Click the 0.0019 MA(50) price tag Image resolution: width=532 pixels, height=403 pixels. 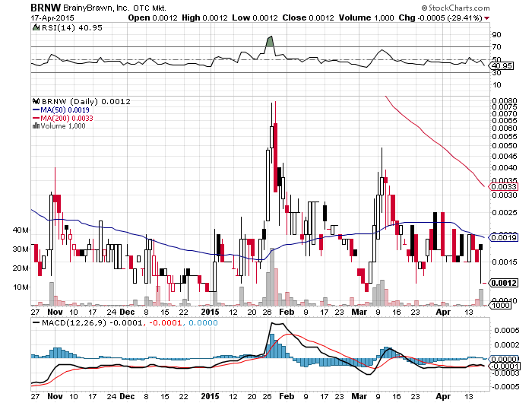pyautogui.click(x=504, y=237)
